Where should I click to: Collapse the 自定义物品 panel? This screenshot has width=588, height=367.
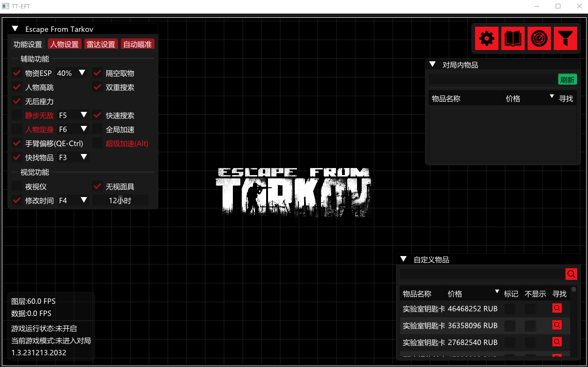click(403, 259)
